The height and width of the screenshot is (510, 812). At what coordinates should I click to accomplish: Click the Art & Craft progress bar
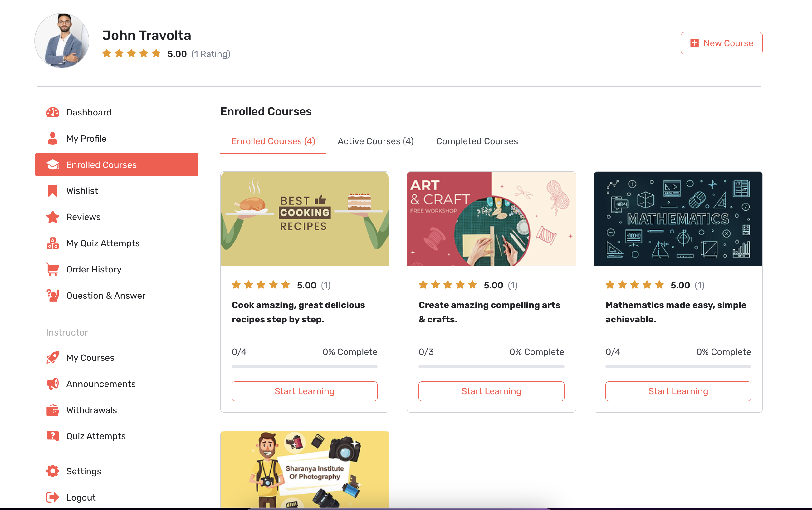[491, 367]
